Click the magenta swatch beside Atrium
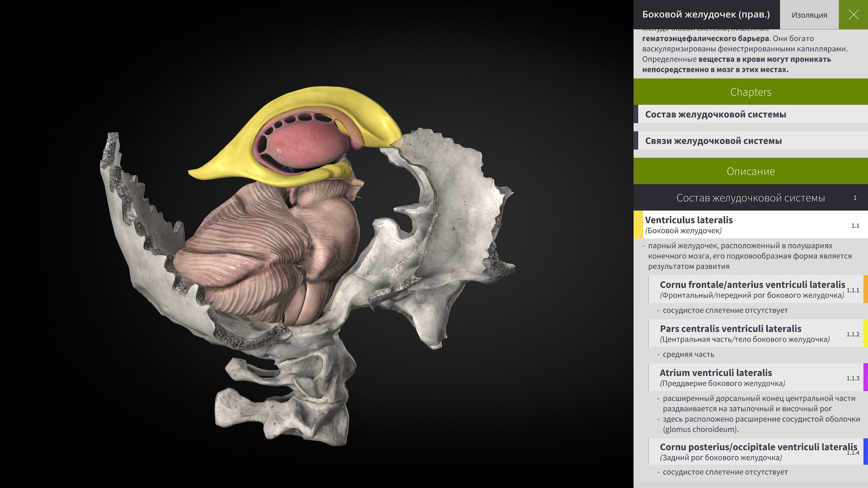Image resolution: width=868 pixels, height=488 pixels. pos(865,377)
